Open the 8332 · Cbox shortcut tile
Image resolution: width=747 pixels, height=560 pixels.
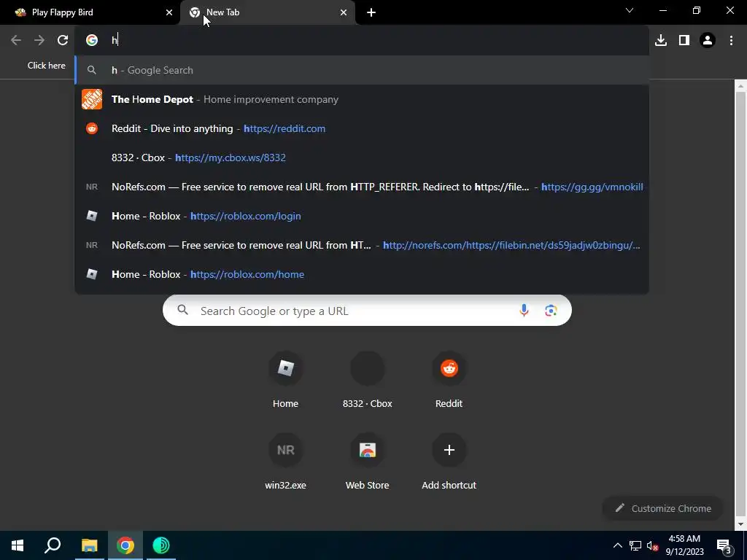pos(368,381)
